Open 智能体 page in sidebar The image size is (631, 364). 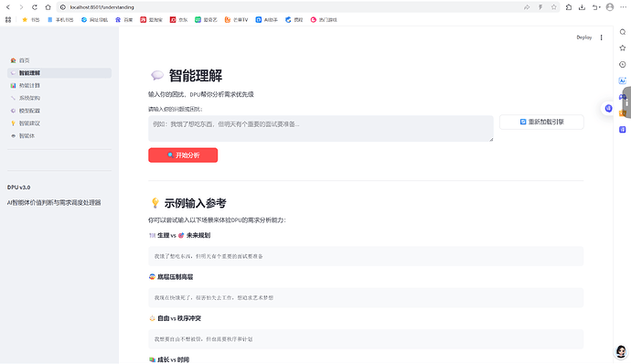[x=59, y=135]
